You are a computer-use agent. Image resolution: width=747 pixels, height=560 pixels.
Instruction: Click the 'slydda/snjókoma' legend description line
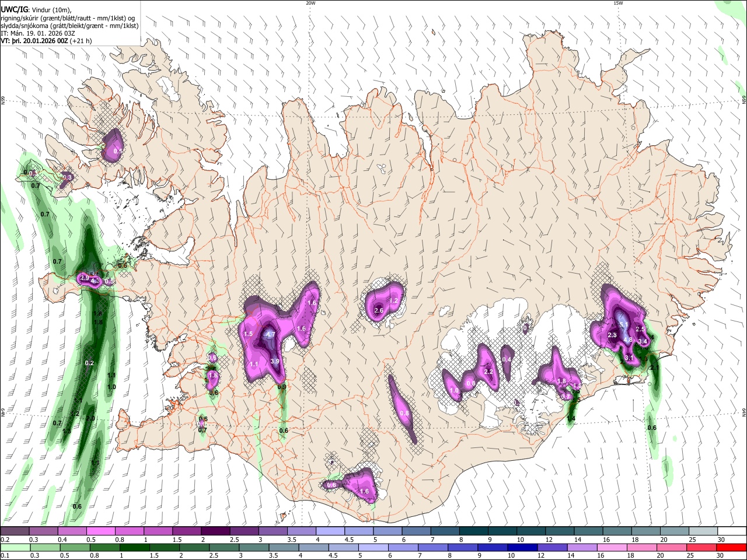(x=69, y=26)
